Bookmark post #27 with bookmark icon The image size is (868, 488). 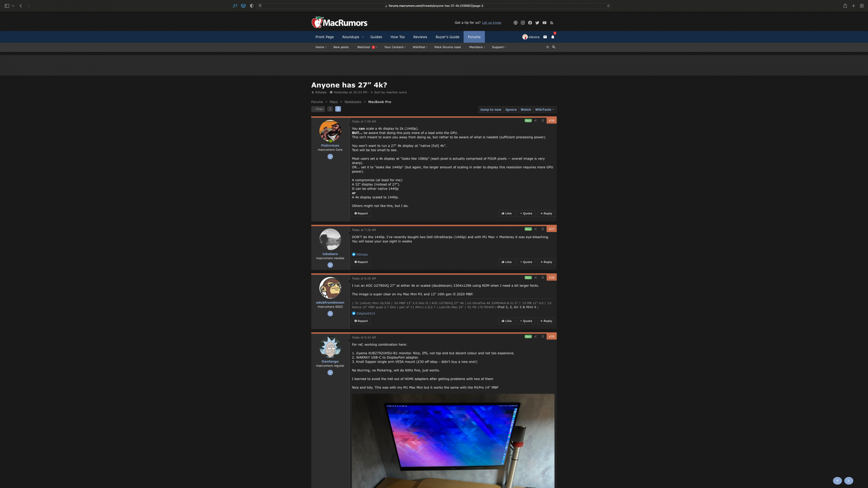coord(542,229)
